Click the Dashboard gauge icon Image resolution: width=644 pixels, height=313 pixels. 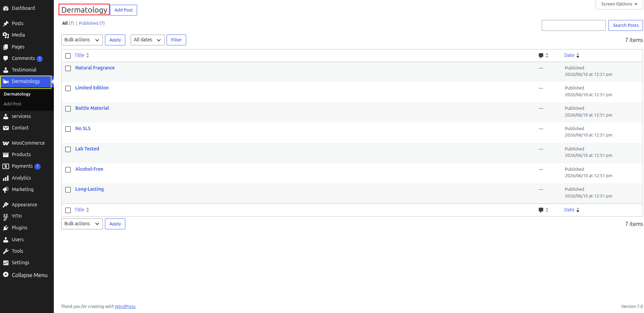coord(6,8)
